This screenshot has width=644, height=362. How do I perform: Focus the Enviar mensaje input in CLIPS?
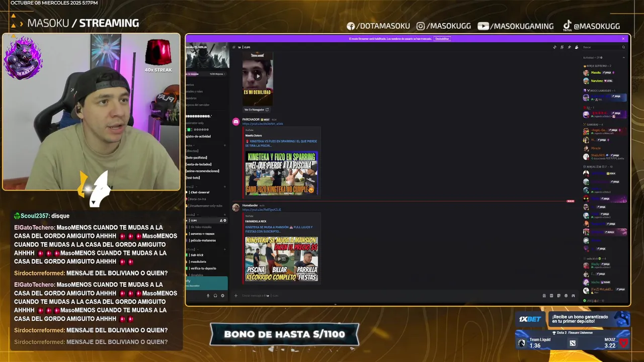pos(387,296)
